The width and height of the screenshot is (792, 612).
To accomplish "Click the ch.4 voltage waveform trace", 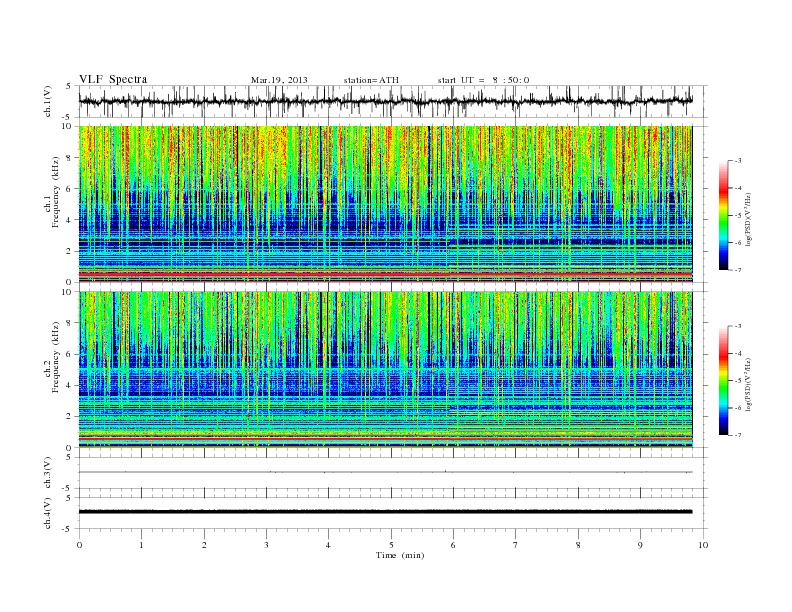I will tap(386, 512).
